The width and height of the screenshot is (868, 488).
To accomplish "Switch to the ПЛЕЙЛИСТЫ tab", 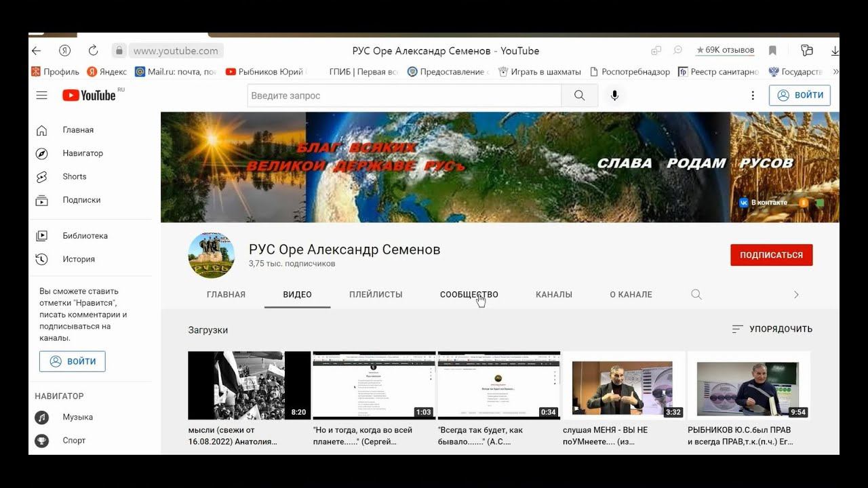I will [376, 295].
